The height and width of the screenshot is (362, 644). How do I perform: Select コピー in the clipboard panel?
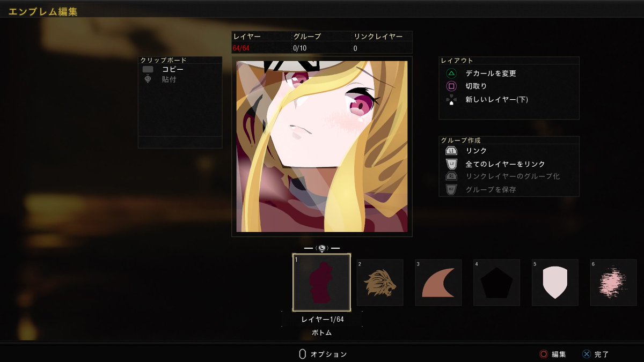173,70
